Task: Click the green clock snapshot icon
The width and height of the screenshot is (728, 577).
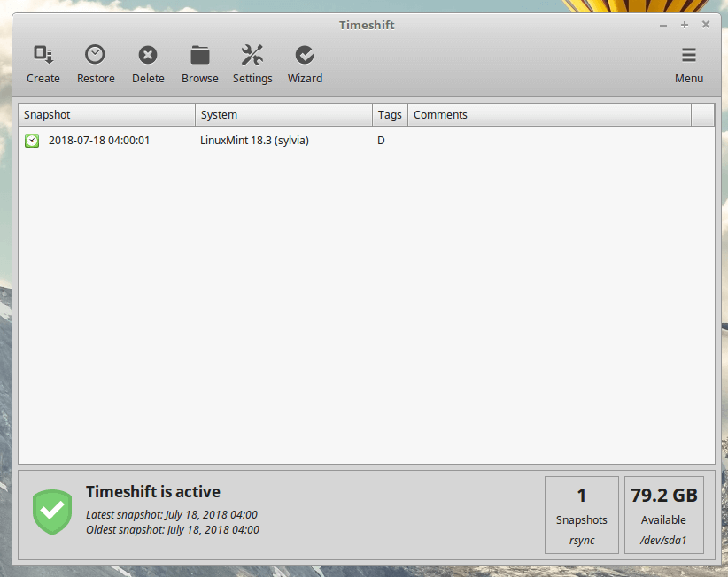Action: pos(32,141)
